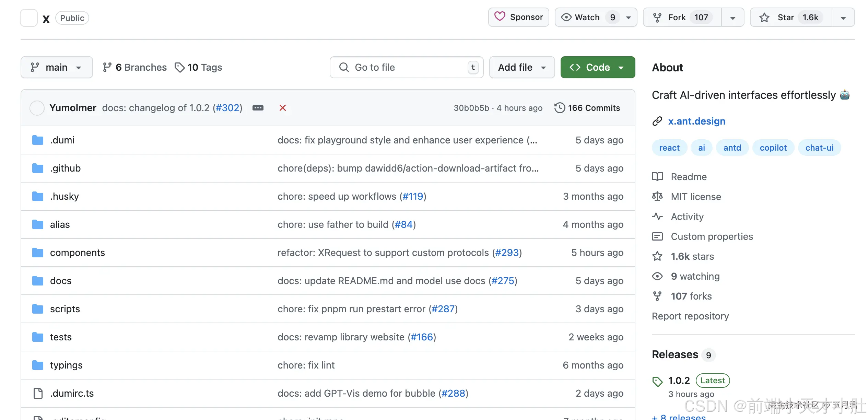Open the green Code dropdown
This screenshot has height=420, width=868.
(x=597, y=67)
